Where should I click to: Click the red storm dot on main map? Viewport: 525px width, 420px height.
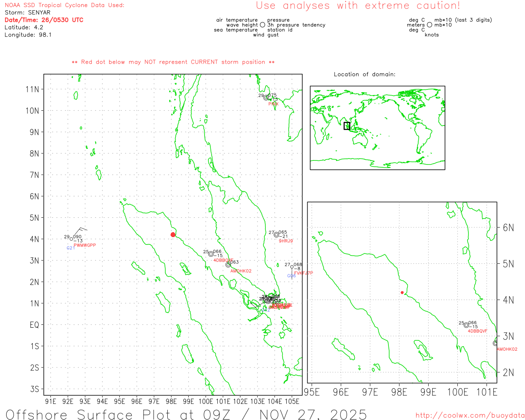(173, 235)
